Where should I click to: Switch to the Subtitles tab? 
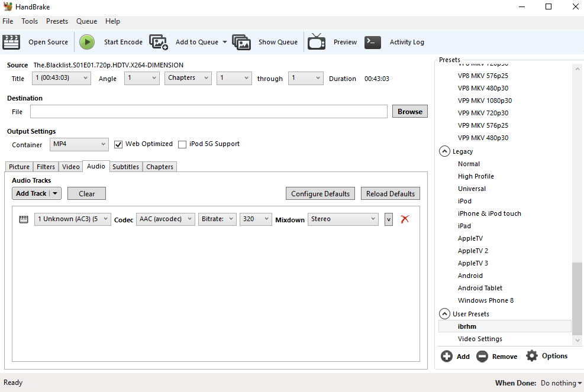tap(125, 167)
